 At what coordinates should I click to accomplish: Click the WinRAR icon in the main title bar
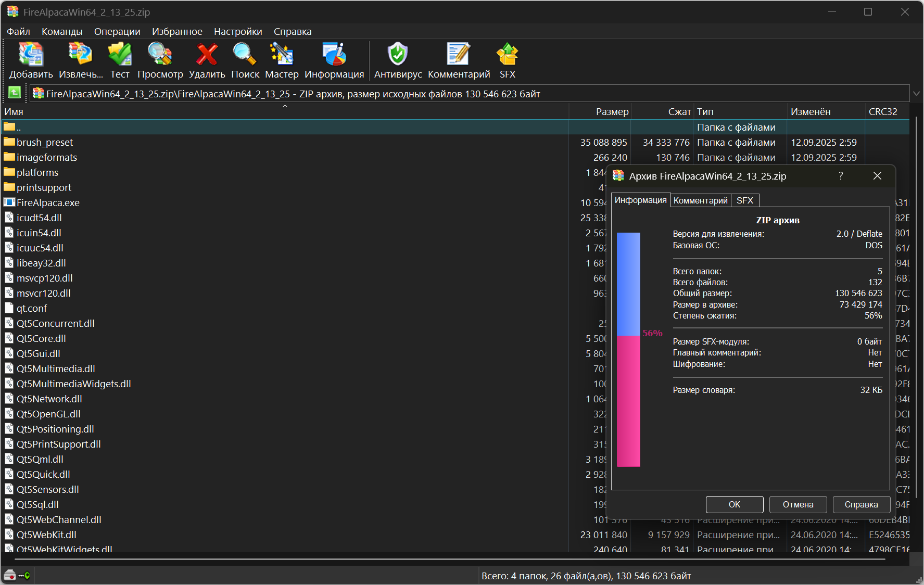[x=12, y=11]
